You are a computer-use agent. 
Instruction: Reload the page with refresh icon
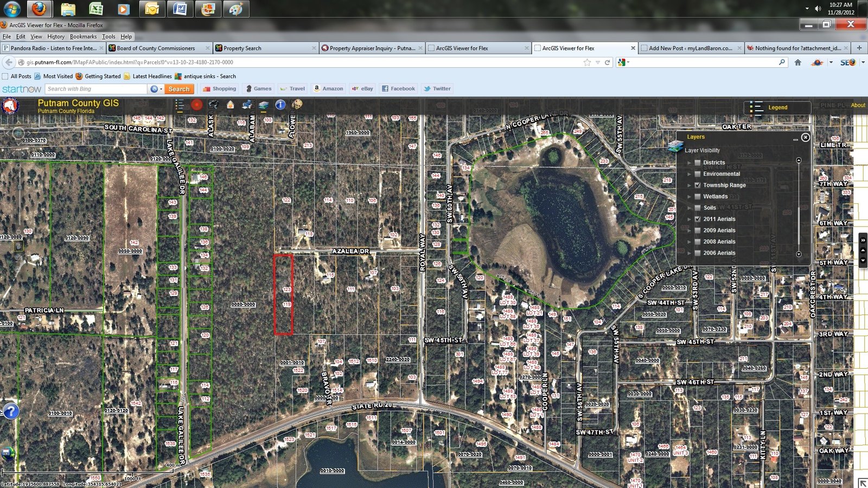click(x=608, y=62)
